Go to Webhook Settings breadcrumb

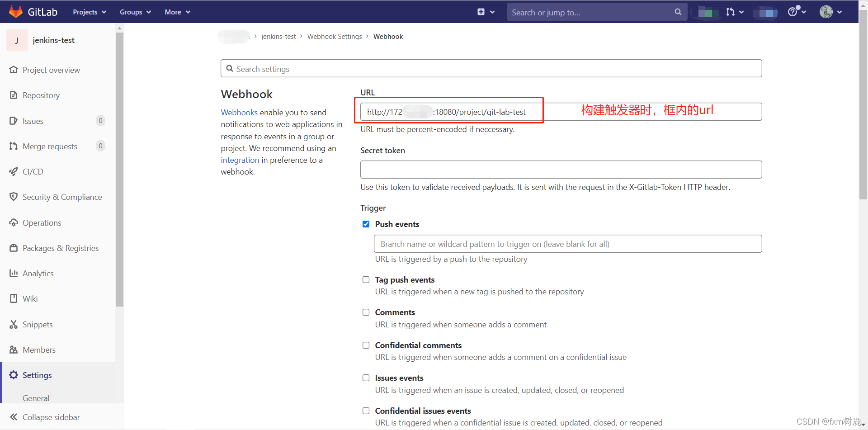[335, 36]
